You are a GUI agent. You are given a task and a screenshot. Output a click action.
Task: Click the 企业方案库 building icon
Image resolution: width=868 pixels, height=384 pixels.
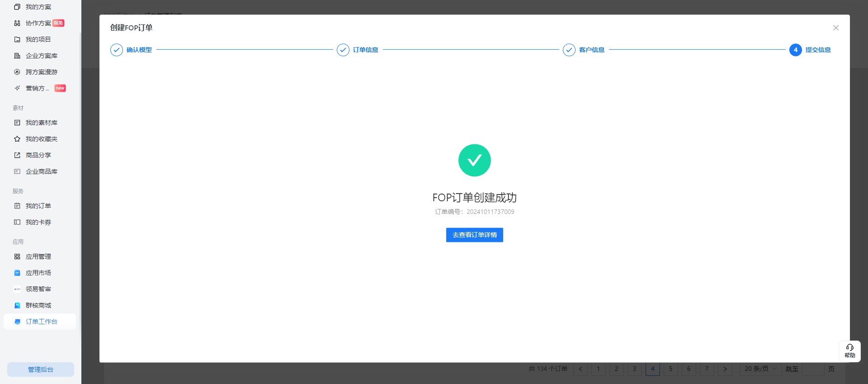click(x=17, y=56)
